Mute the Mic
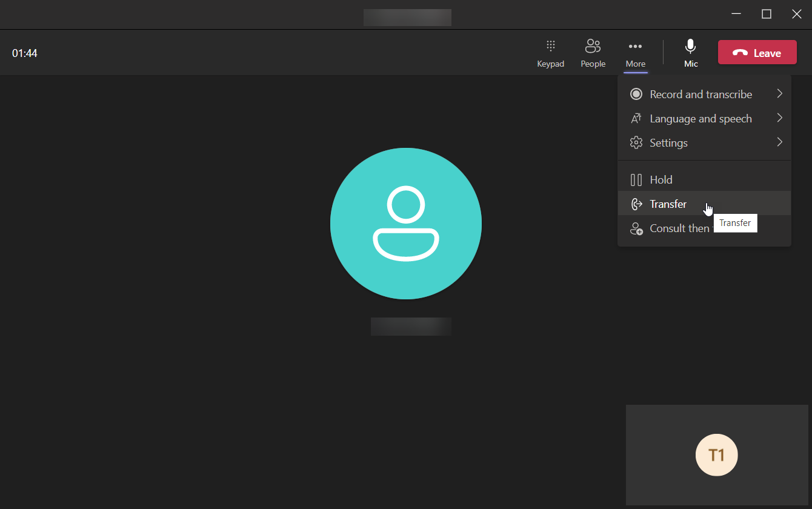This screenshot has width=812, height=509. tap(690, 53)
